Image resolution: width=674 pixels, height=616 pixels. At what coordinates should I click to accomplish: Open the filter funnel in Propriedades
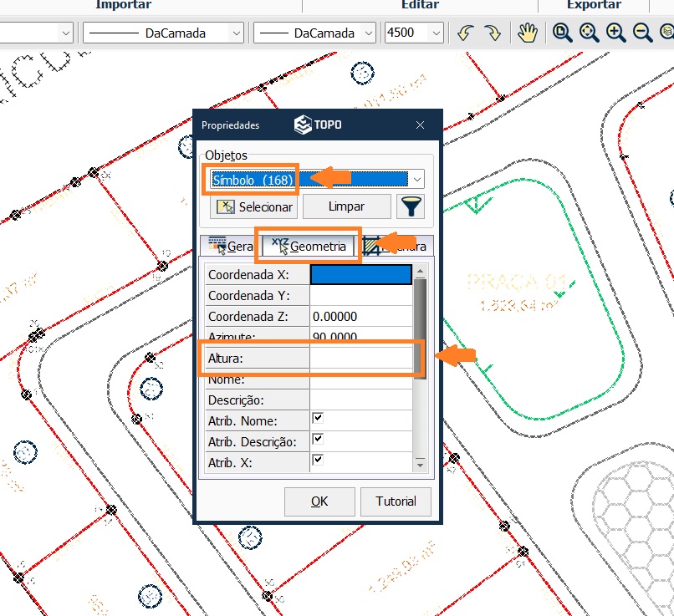tap(411, 206)
